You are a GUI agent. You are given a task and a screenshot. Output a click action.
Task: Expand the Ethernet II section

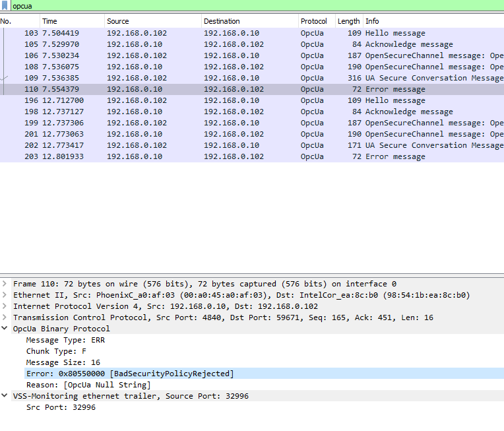click(5, 295)
